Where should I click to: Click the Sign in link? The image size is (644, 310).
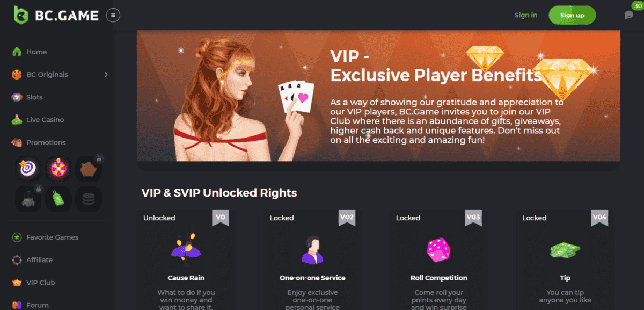525,15
